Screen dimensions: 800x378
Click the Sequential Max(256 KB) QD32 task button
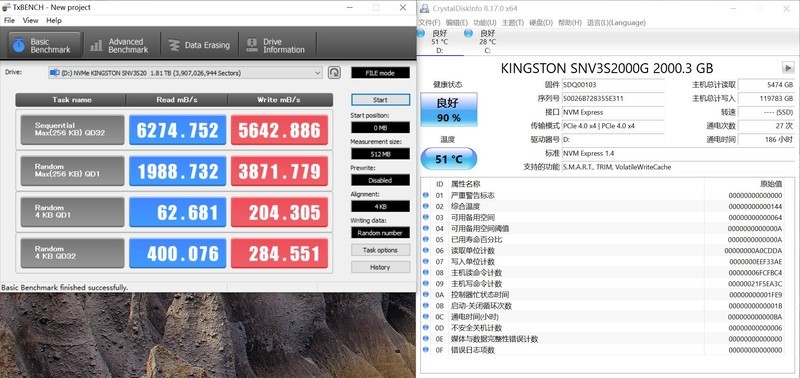72,130
